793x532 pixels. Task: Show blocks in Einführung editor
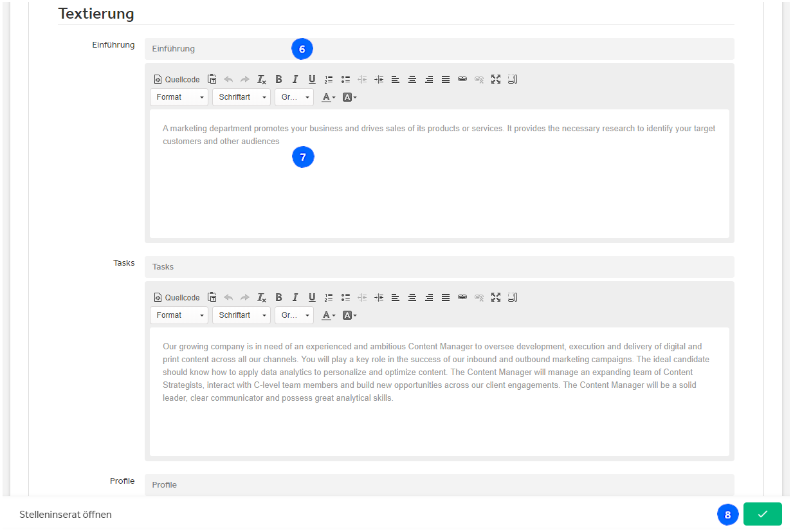point(513,80)
